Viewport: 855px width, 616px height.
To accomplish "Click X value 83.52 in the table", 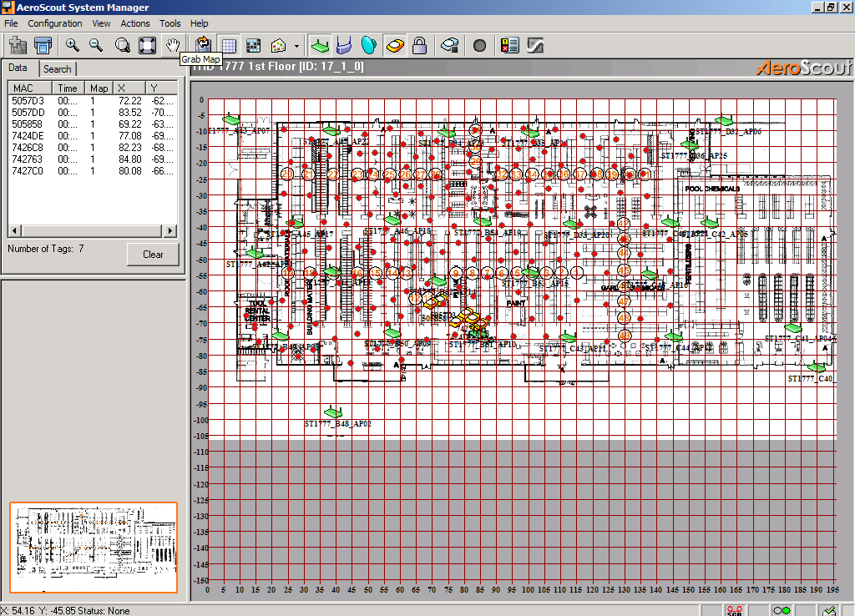I will coord(129,113).
